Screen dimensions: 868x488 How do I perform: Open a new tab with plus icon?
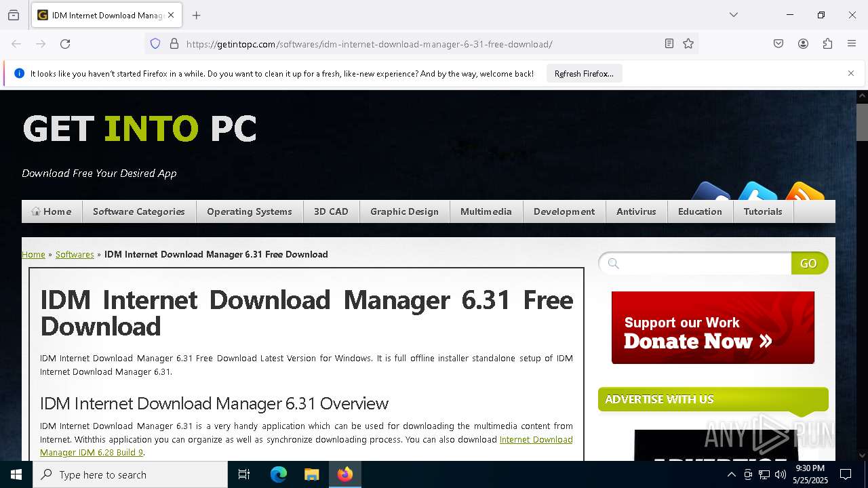[x=196, y=15]
